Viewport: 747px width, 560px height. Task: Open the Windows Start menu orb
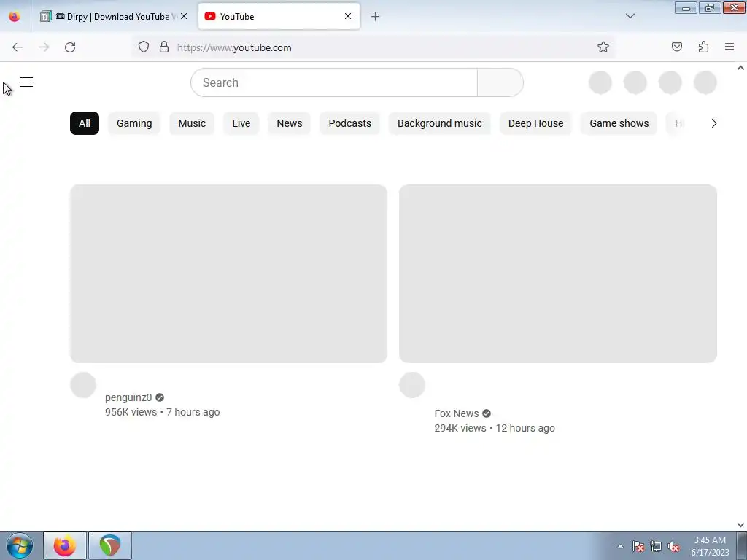(x=20, y=545)
